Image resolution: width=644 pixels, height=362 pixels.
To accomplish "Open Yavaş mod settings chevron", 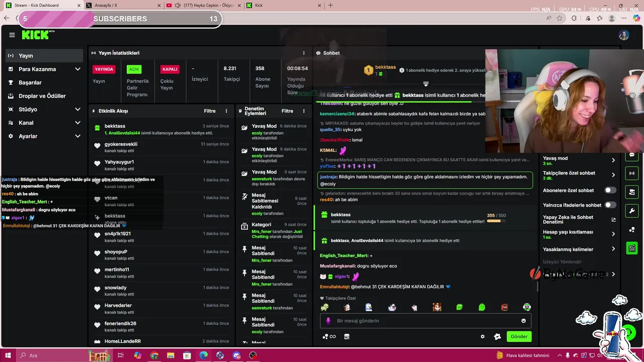I will click(x=613, y=160).
